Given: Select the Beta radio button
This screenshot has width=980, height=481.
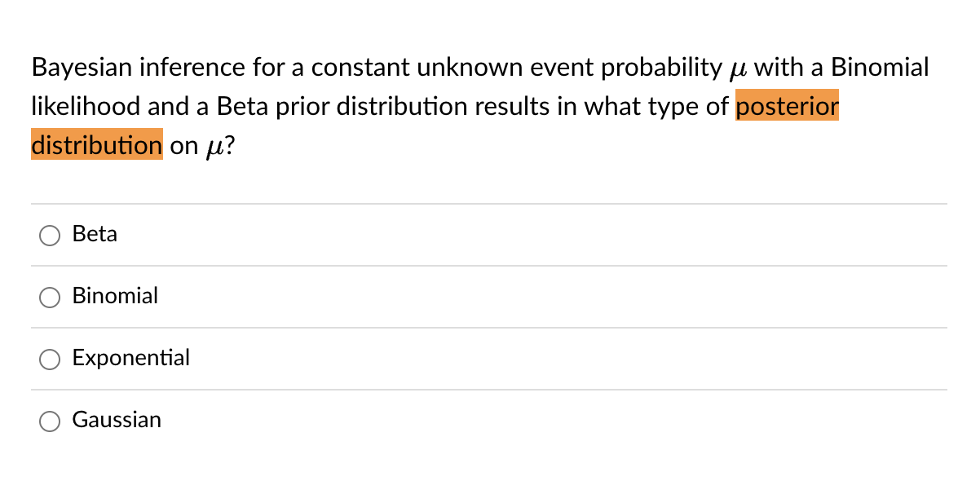Looking at the screenshot, I should (x=50, y=236).
